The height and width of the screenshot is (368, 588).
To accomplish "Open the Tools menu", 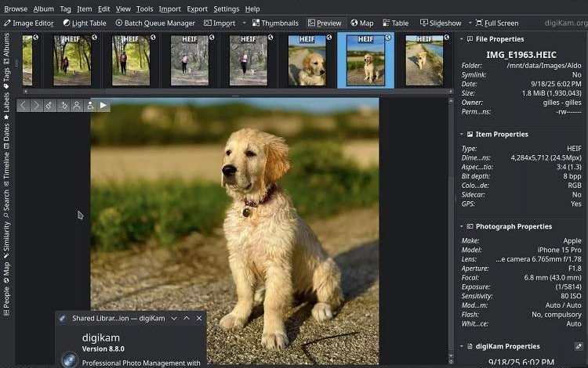I will click(x=144, y=9).
